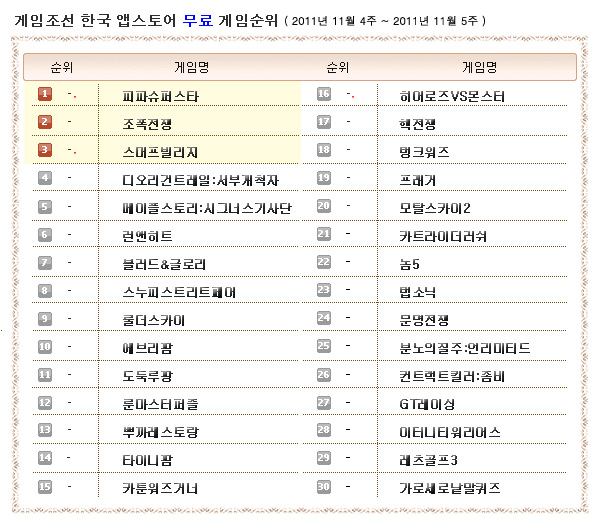Click the rank 25 badge

[324, 346]
